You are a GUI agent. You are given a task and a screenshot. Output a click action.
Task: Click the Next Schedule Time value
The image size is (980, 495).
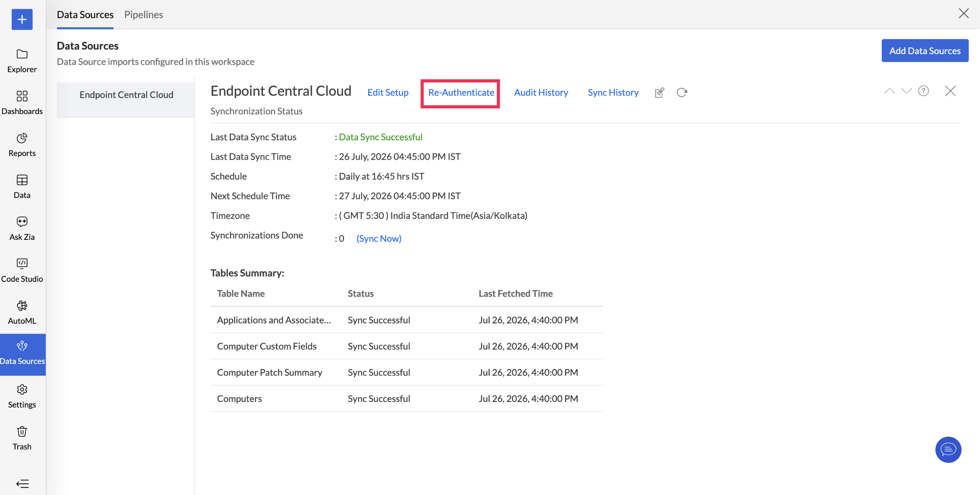[x=400, y=196]
